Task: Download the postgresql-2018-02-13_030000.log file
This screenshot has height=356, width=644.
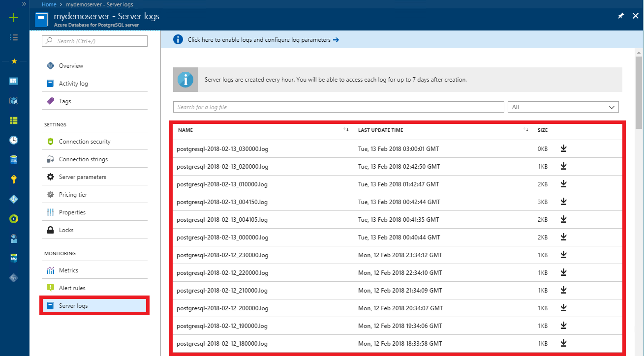Action: [563, 148]
